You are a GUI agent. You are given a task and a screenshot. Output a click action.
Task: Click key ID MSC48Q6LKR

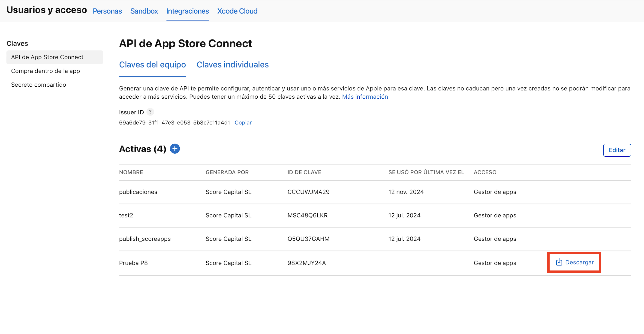tap(307, 216)
